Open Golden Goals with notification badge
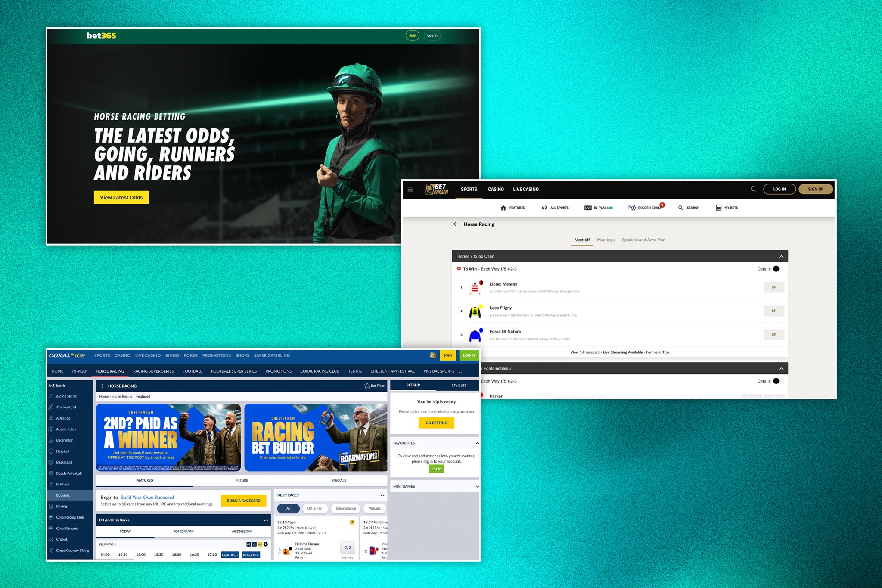 646,208
